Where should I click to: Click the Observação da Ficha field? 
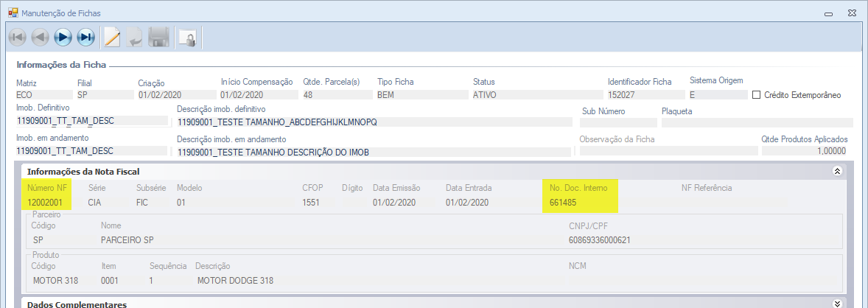[x=668, y=151]
